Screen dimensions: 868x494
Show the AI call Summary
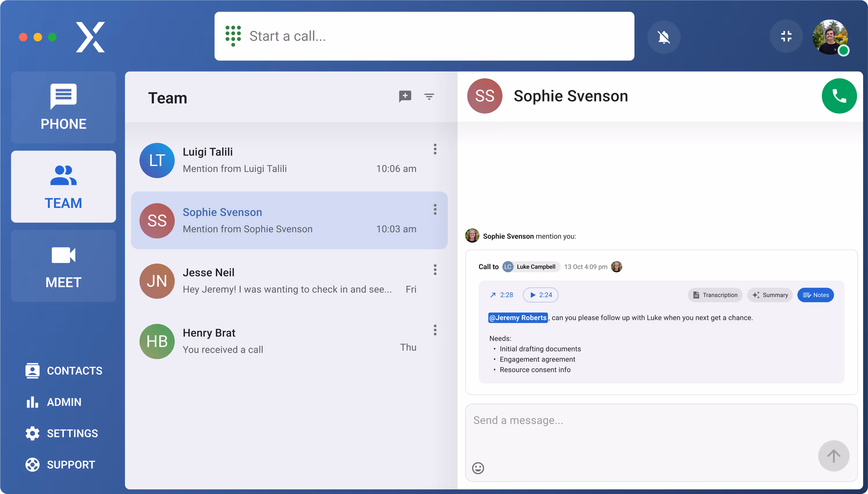770,295
